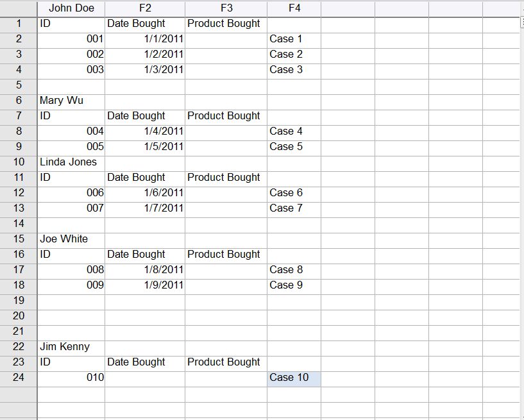The image size is (524, 420).
Task: Click the highlighted "Case 10" cell
Action: pos(294,378)
